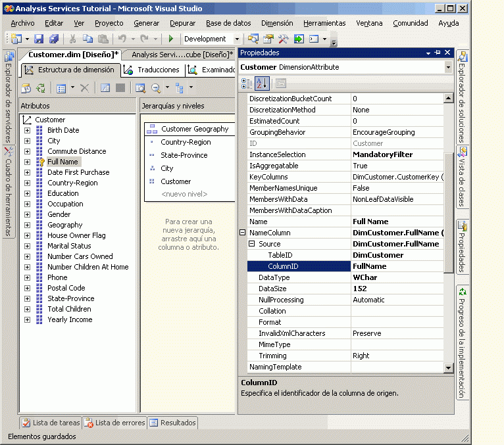Open the Dimensión menu

point(276,23)
